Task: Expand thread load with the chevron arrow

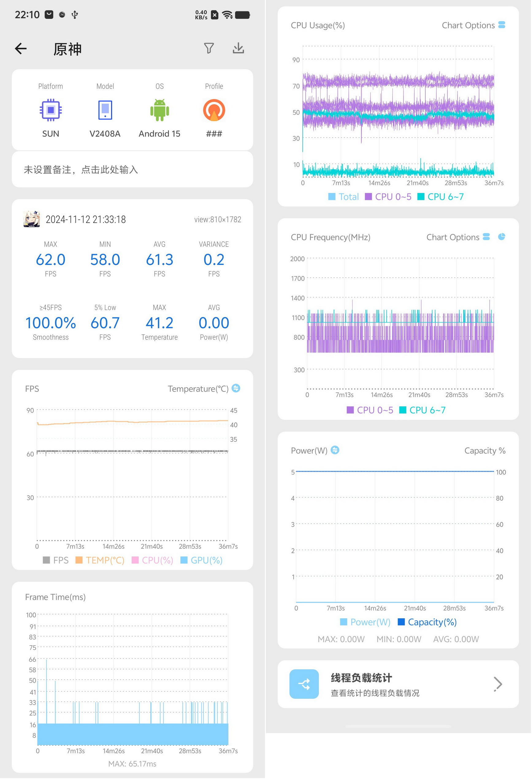Action: (x=499, y=685)
